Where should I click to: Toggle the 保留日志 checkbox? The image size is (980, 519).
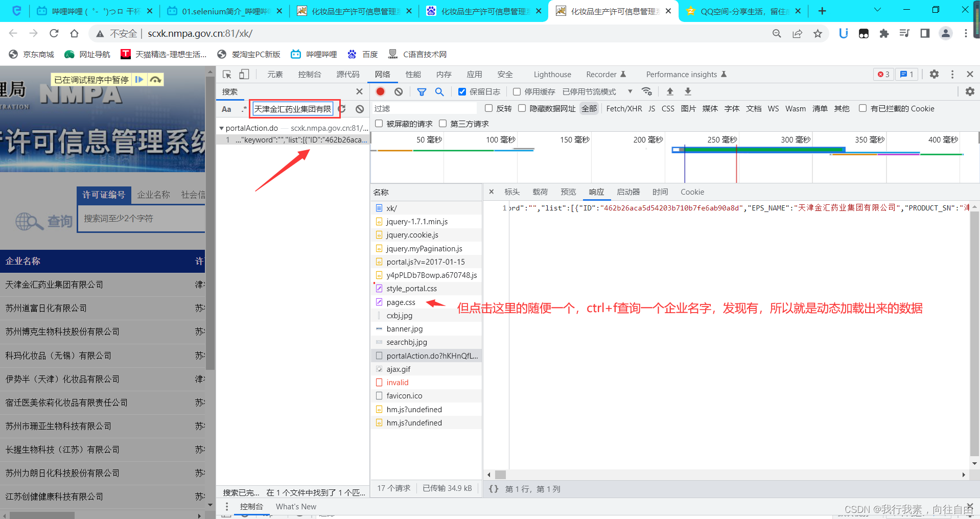(x=462, y=91)
